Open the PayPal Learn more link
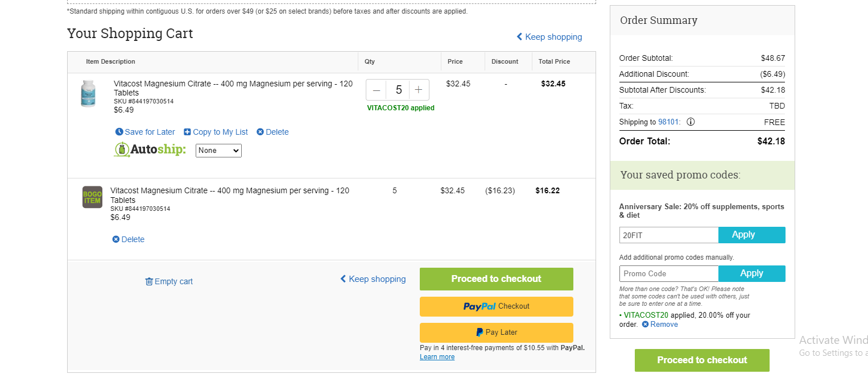Image resolution: width=868 pixels, height=374 pixels. click(437, 357)
